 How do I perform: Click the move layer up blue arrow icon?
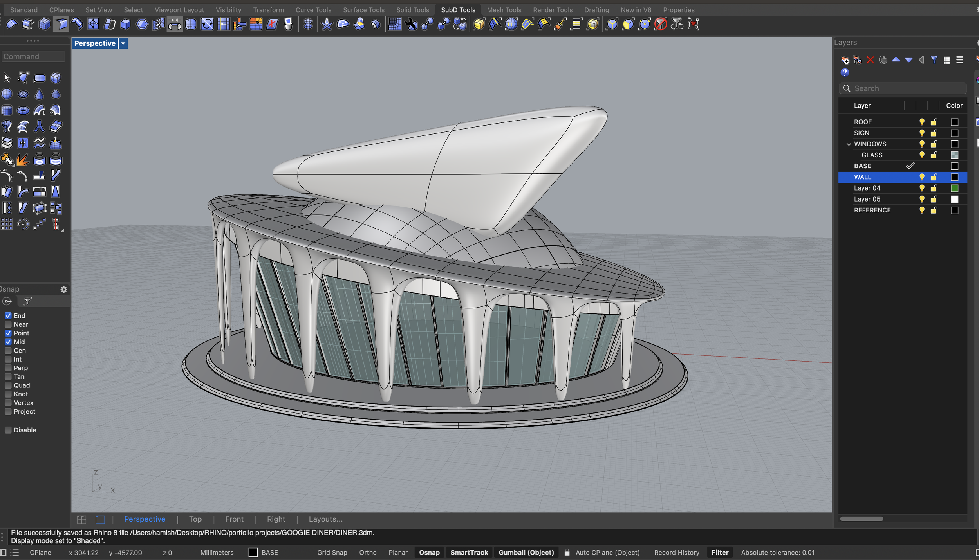[x=896, y=60]
